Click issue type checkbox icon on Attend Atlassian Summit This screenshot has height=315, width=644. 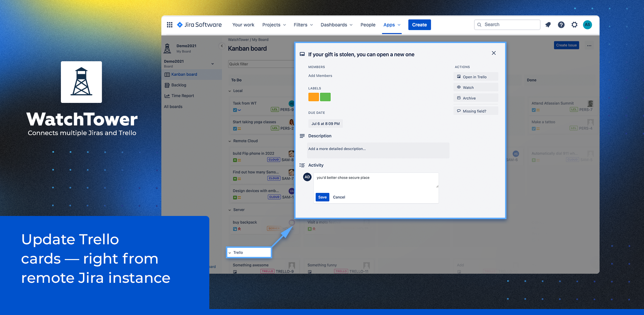click(534, 110)
